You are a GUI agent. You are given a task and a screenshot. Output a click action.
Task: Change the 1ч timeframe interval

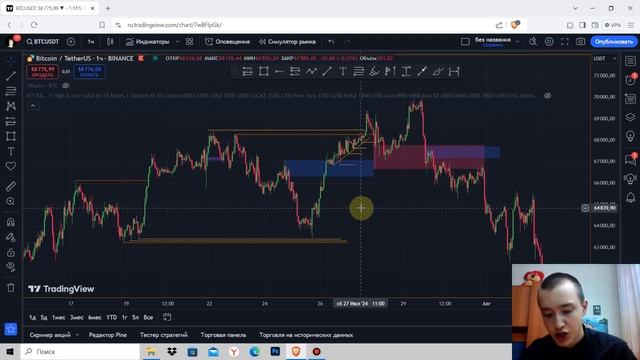91,42
